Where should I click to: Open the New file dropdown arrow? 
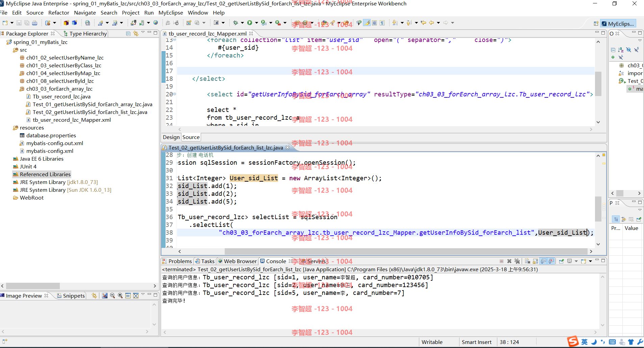12,23
